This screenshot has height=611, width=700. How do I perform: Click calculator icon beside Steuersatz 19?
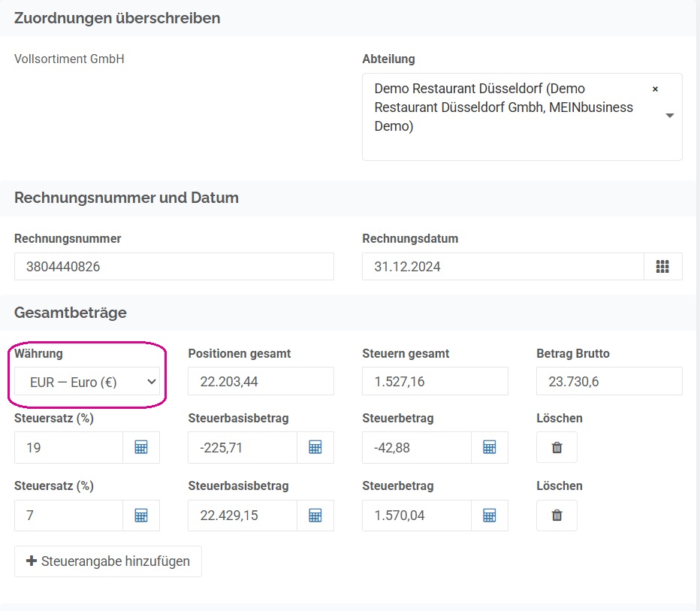click(x=141, y=447)
